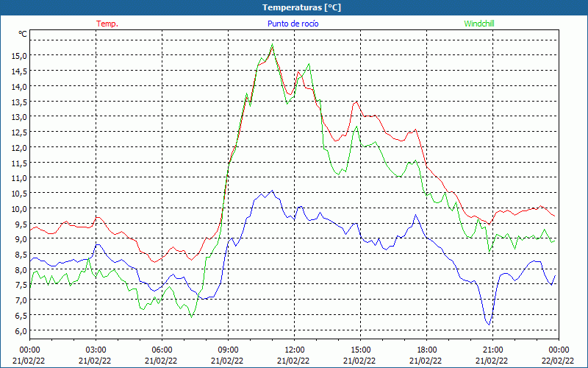This screenshot has width=588, height=368.
Task: Click the 7,5 y-axis value
Action: [21, 285]
